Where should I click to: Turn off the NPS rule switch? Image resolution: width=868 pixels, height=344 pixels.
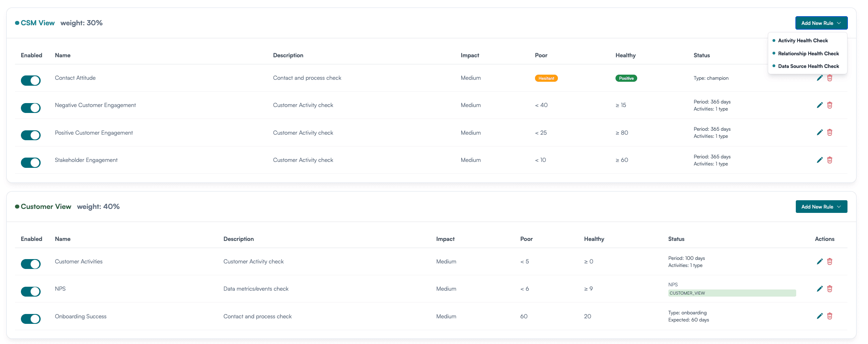tap(31, 291)
